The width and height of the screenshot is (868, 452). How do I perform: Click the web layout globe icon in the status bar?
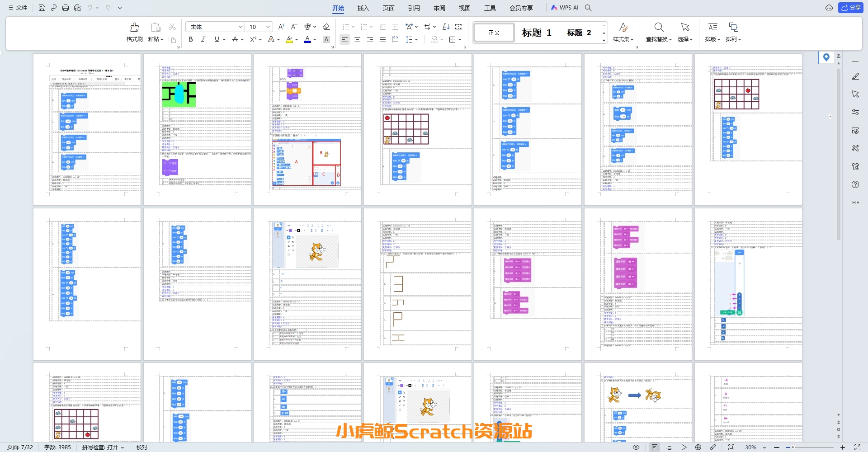(698, 447)
